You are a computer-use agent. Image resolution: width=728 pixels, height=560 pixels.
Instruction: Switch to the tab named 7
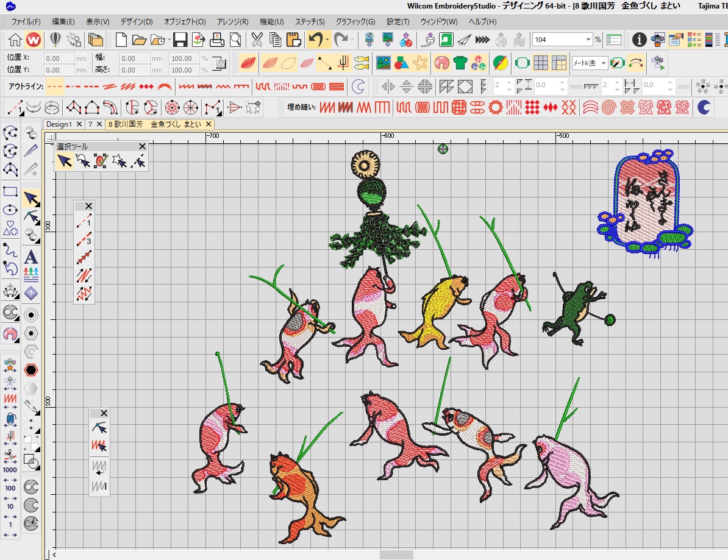tap(90, 124)
